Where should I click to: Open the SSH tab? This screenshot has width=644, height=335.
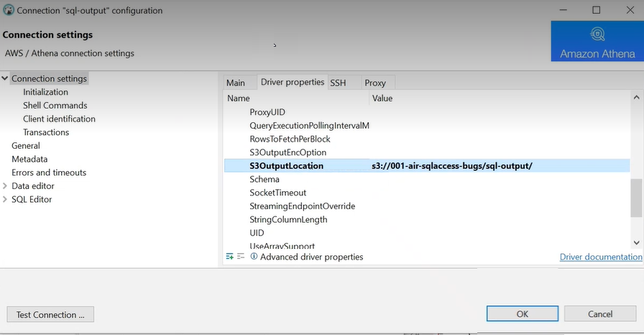click(338, 83)
